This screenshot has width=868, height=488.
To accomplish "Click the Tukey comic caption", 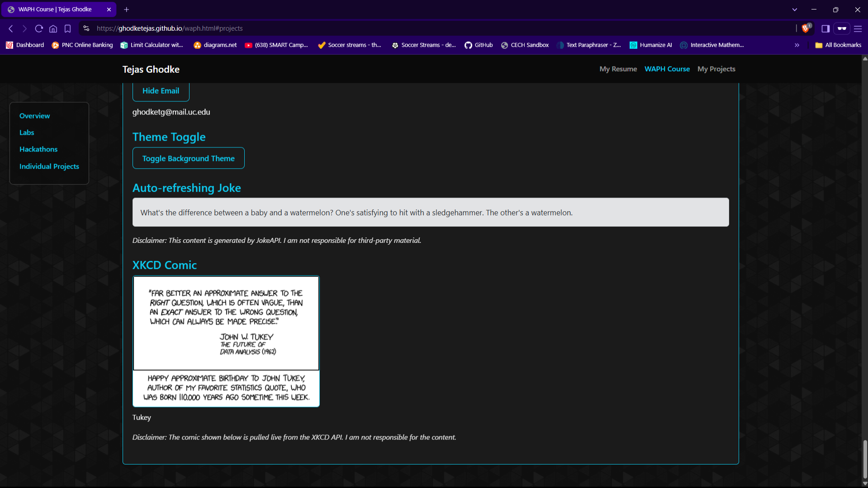I will [142, 417].
